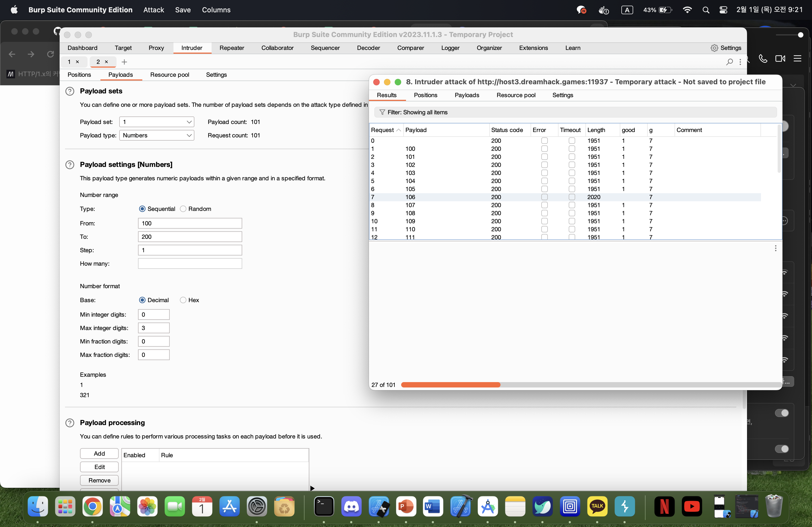Open the Proxy tool tab
This screenshot has width=812, height=527.
[156, 48]
